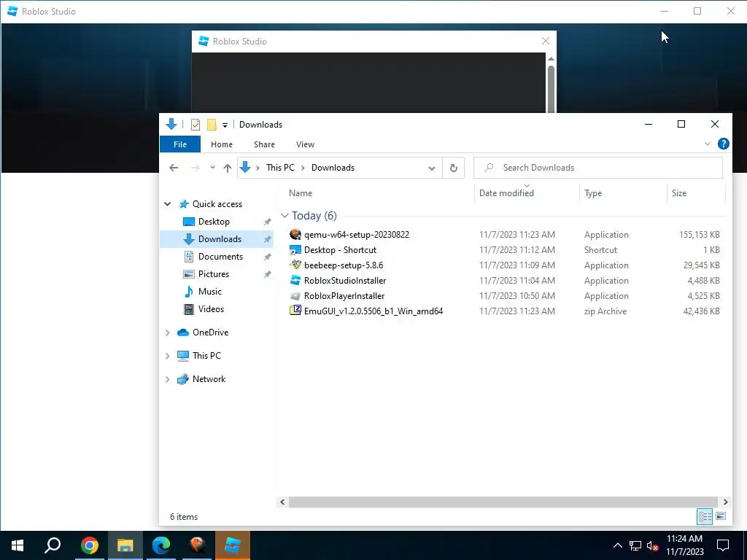This screenshot has width=747, height=560.
Task: Select Music in the navigation pane
Action: (x=209, y=292)
